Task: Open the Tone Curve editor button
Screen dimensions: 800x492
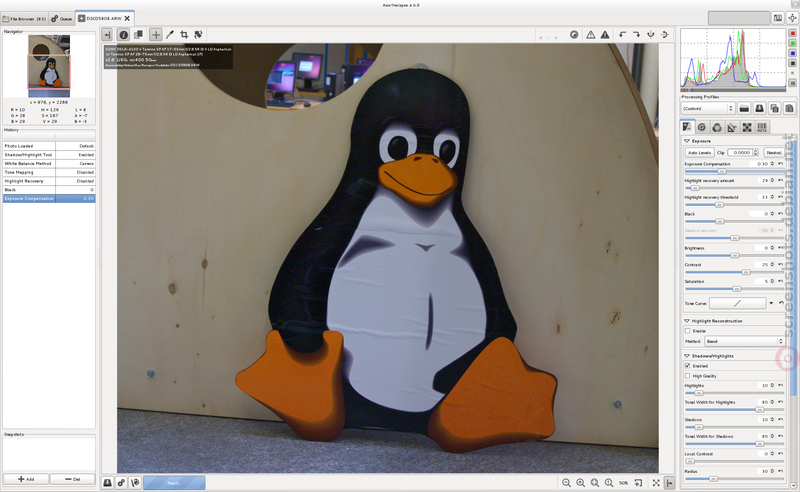Action: pos(737,303)
